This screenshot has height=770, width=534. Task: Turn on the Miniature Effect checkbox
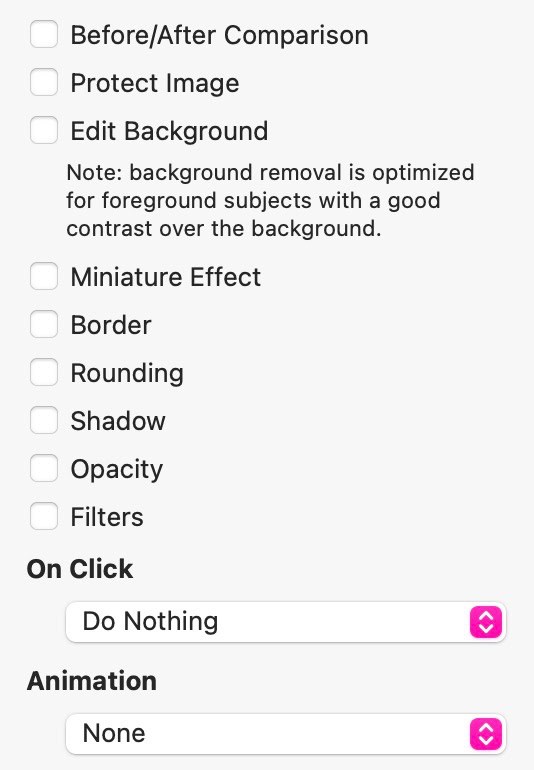pos(44,276)
